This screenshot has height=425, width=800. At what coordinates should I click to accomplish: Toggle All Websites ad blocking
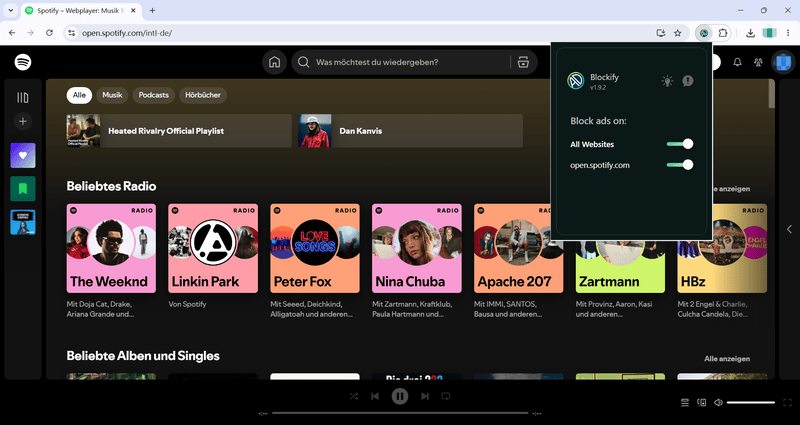coord(680,144)
